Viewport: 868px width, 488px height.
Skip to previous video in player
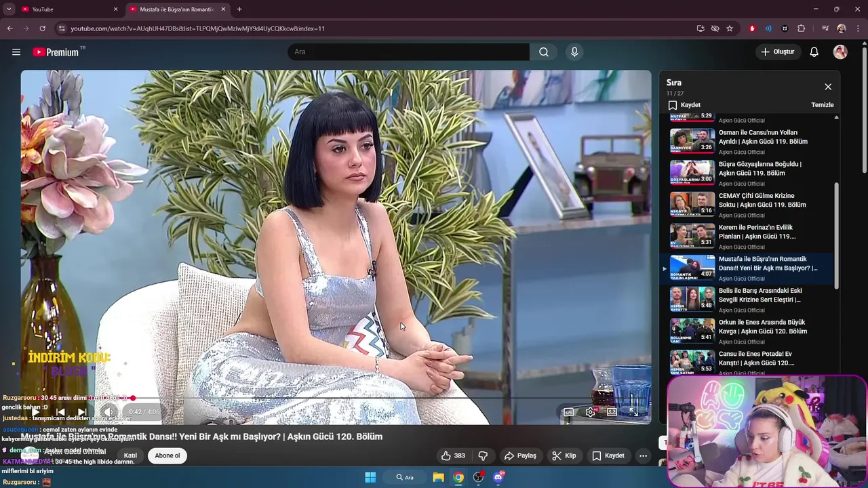(60, 411)
